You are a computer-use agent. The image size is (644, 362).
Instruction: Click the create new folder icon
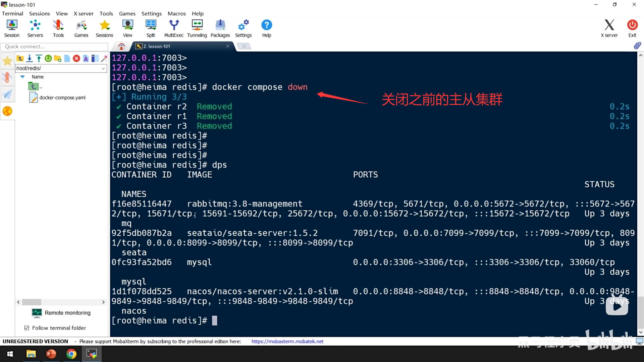tap(58, 59)
